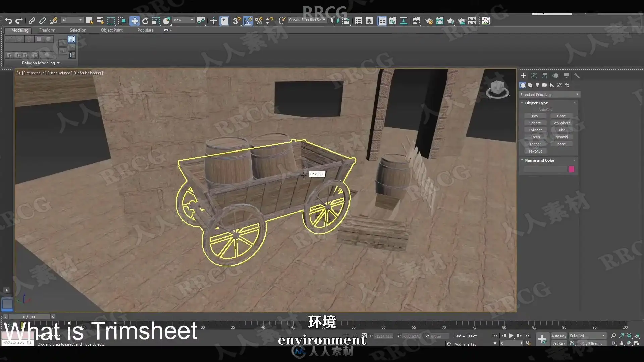Image resolution: width=644 pixels, height=362 pixels.
Task: Open the Hierarchy command panel tab
Action: point(545,76)
